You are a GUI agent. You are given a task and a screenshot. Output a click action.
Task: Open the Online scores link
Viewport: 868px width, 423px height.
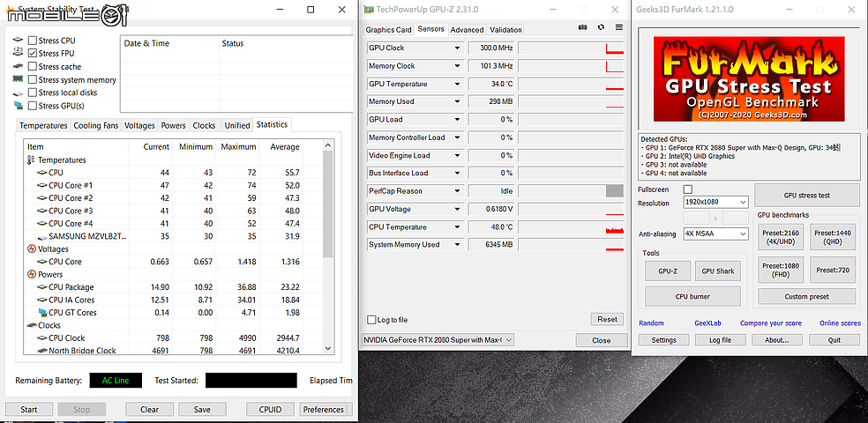pos(840,323)
